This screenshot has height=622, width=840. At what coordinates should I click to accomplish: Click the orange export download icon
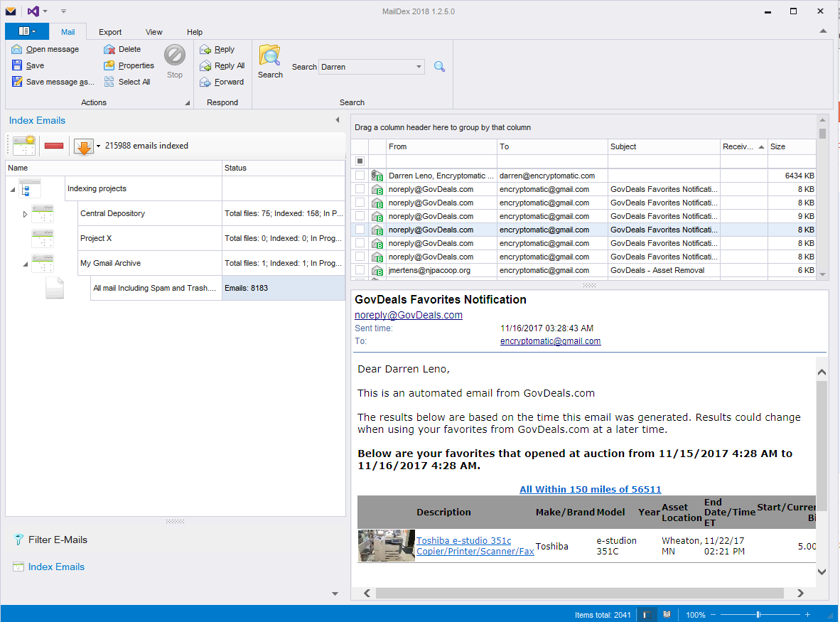click(x=83, y=145)
